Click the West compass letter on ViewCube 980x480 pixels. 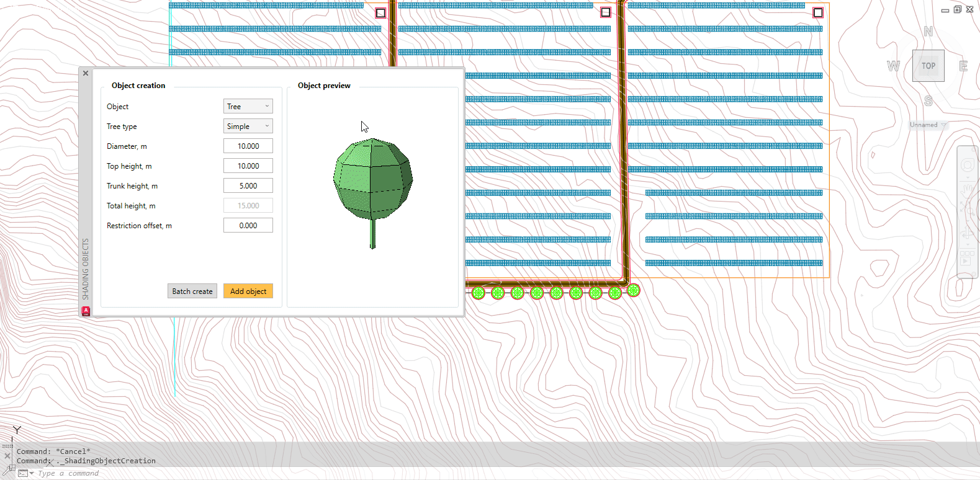click(x=893, y=66)
